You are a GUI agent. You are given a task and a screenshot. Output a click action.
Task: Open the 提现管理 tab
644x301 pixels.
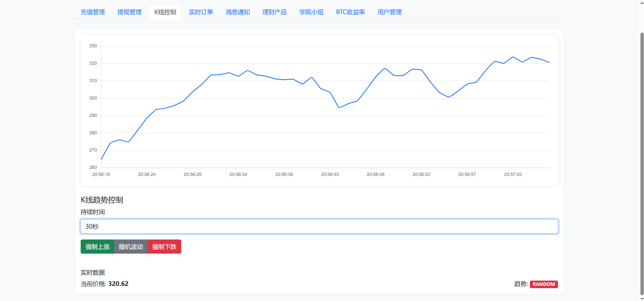point(129,12)
